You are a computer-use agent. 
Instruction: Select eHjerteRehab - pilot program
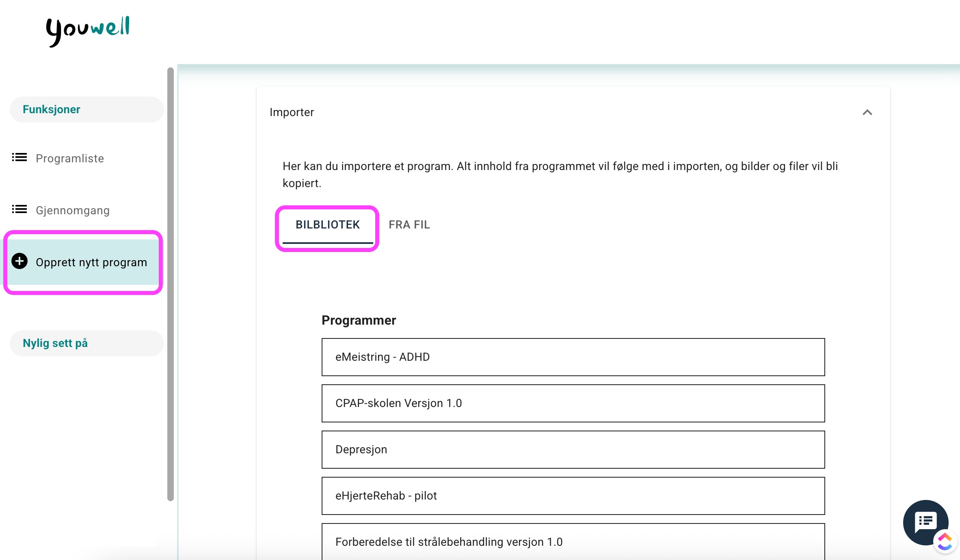pyautogui.click(x=573, y=496)
